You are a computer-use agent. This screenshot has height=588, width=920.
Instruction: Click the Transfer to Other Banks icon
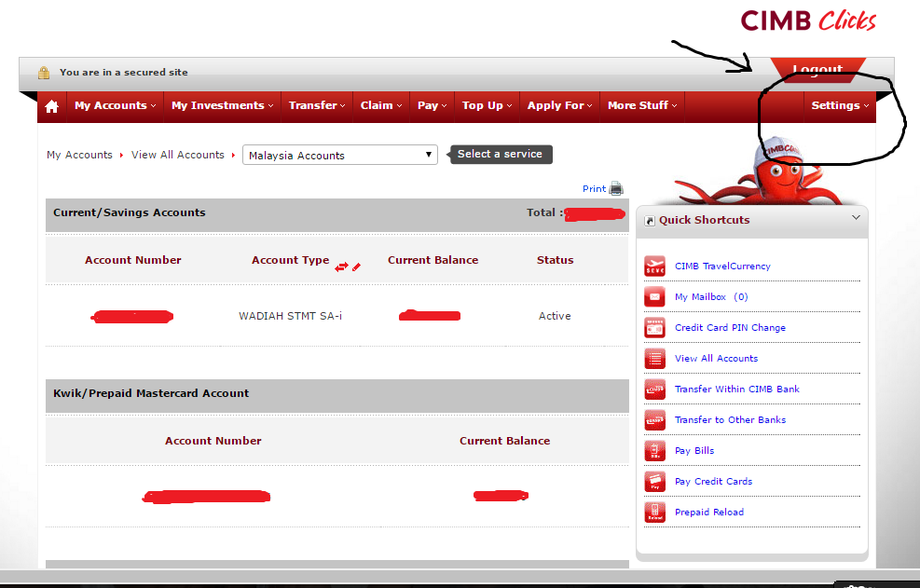654,419
